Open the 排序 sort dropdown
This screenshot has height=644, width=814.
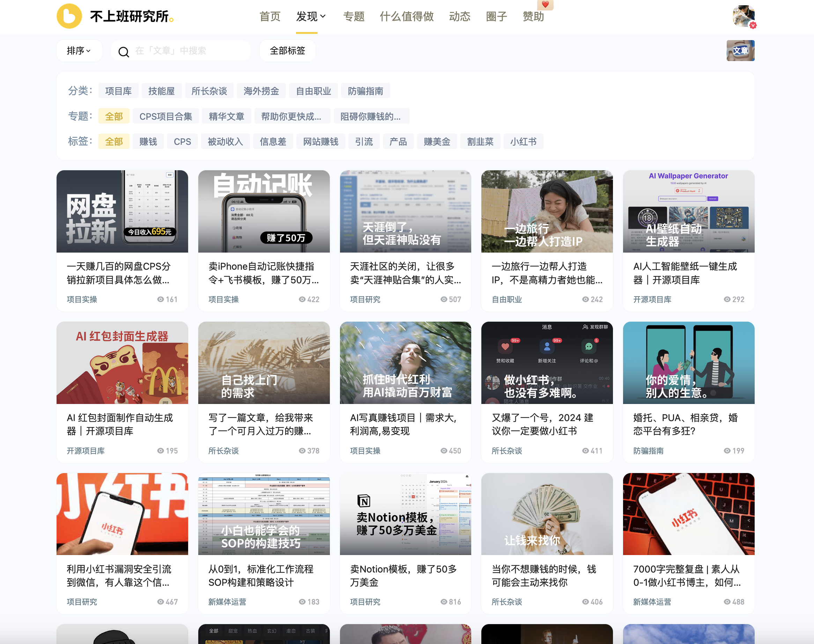79,51
